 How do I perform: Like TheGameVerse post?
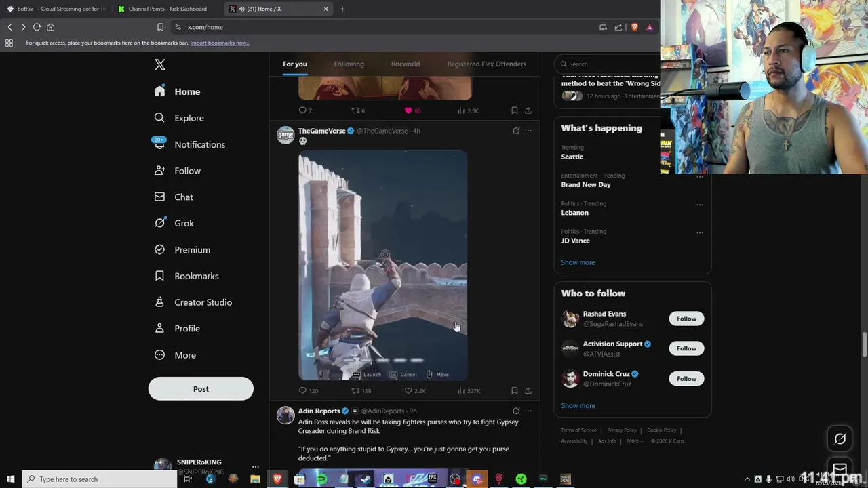pos(414,390)
